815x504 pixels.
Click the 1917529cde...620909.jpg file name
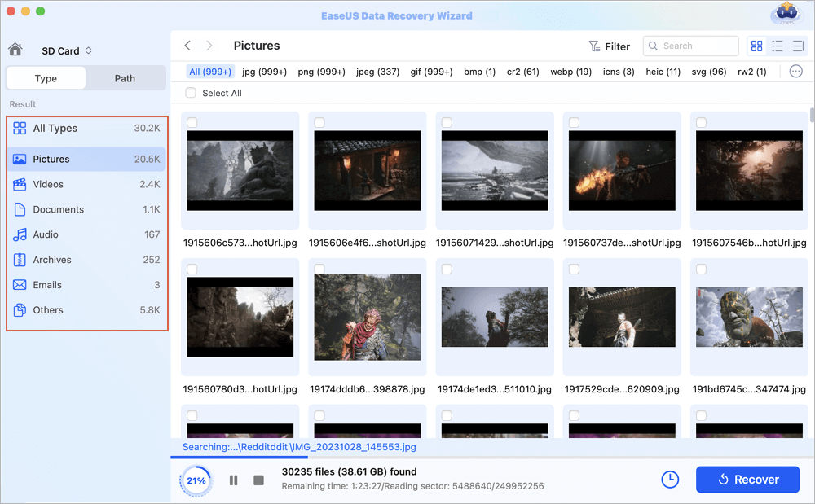coord(622,388)
